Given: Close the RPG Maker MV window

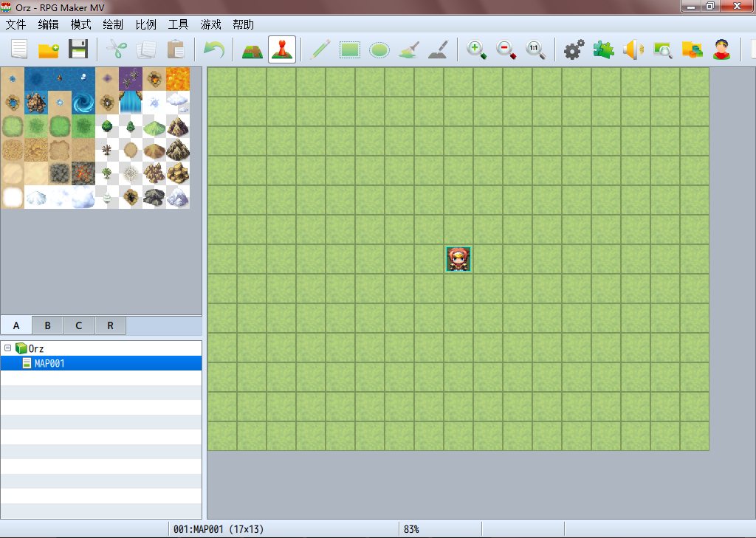Looking at the screenshot, I should tap(738, 6).
